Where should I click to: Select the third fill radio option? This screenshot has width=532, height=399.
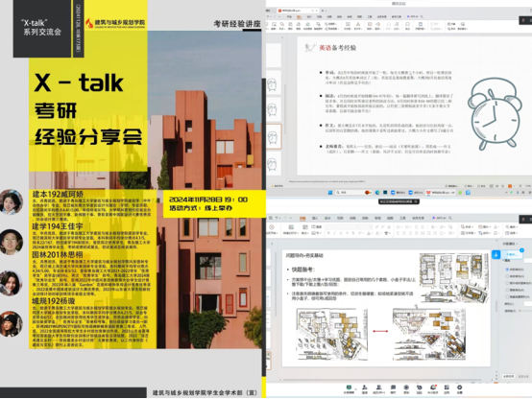click(507, 283)
